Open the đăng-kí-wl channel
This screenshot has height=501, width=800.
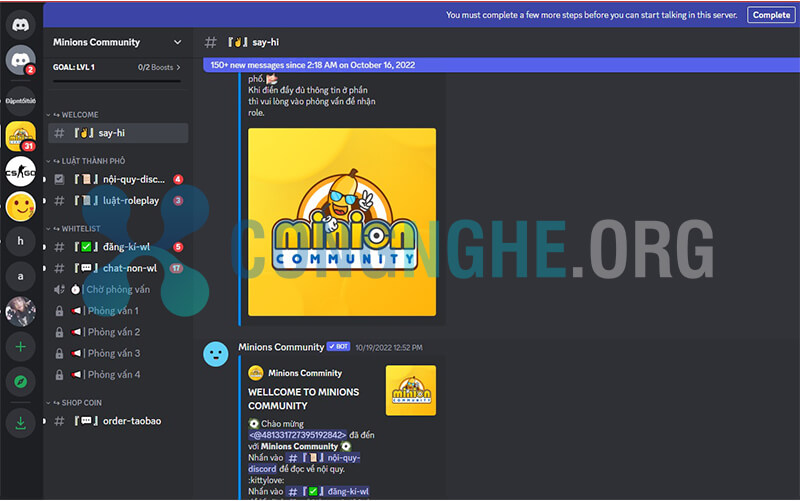pyautogui.click(x=118, y=247)
